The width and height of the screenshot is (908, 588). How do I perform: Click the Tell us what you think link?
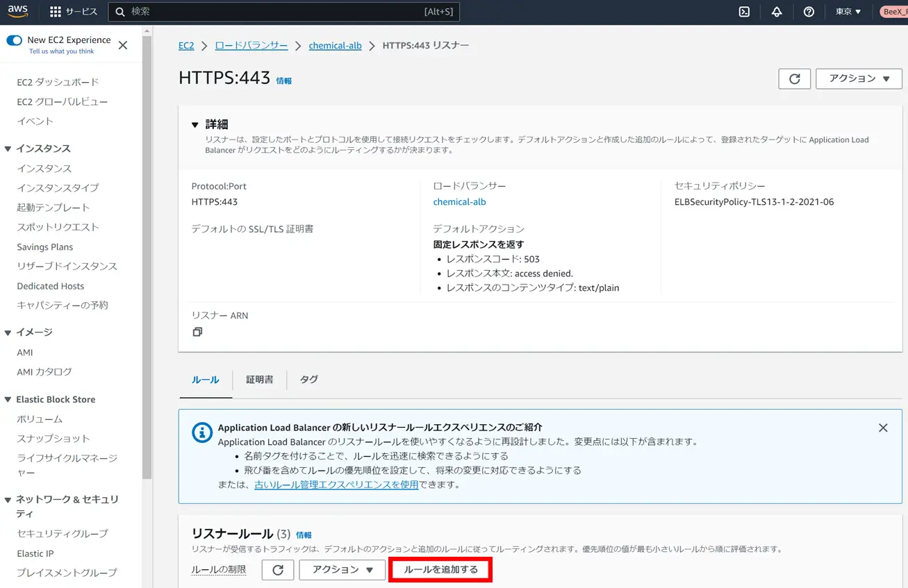(61, 51)
